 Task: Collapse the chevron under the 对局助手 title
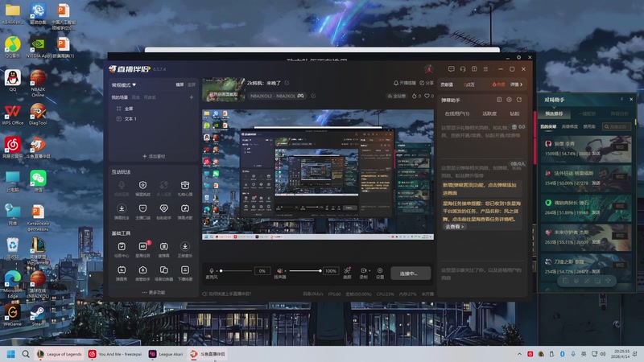(554, 106)
